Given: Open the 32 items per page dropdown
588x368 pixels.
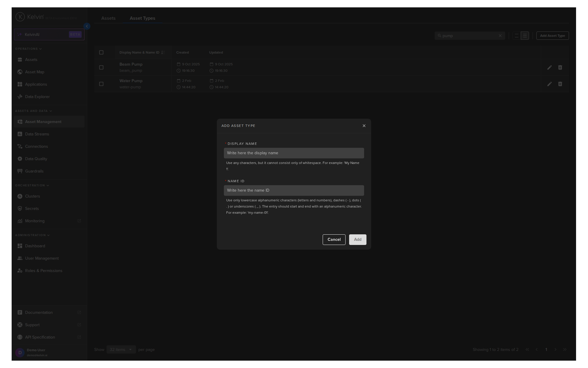Looking at the screenshot, I should pos(121,350).
